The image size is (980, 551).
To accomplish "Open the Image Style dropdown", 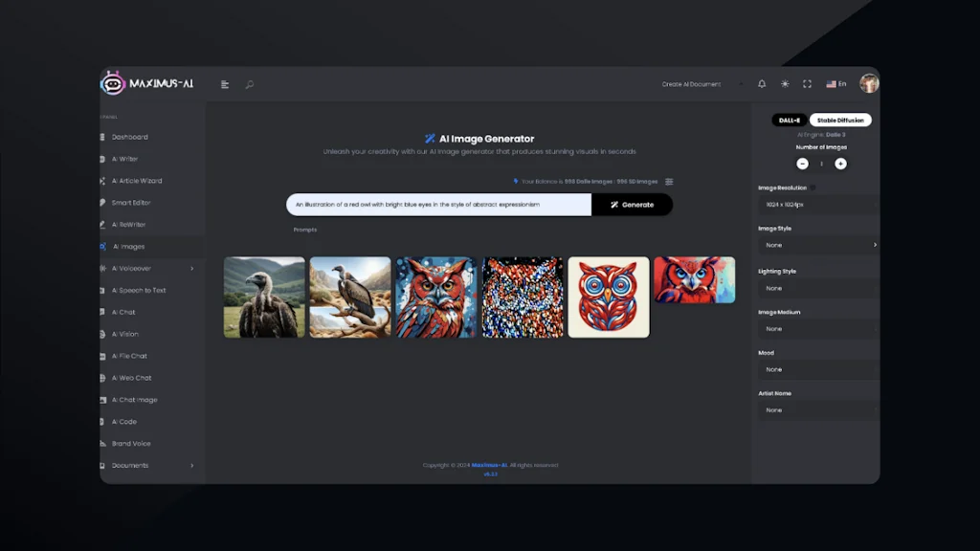I will (x=818, y=245).
